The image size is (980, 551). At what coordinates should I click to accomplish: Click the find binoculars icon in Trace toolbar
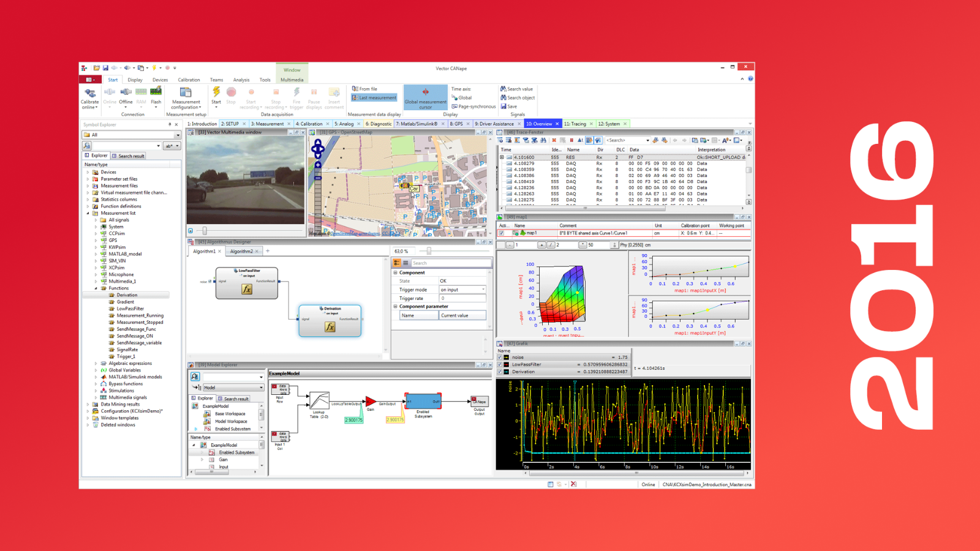pyautogui.click(x=543, y=140)
